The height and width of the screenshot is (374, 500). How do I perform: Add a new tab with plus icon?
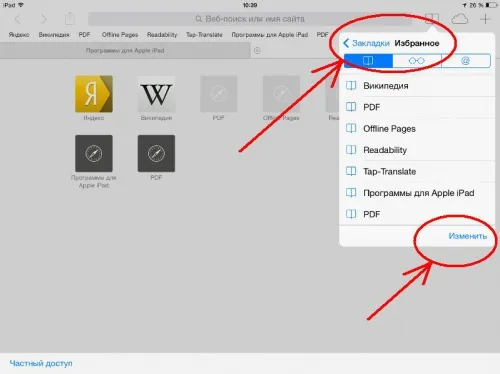[485, 19]
